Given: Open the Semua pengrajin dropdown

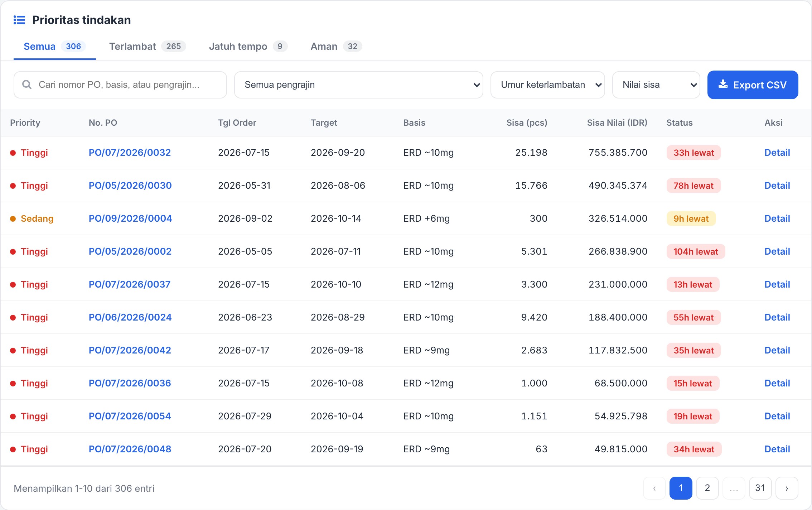Looking at the screenshot, I should click(358, 85).
